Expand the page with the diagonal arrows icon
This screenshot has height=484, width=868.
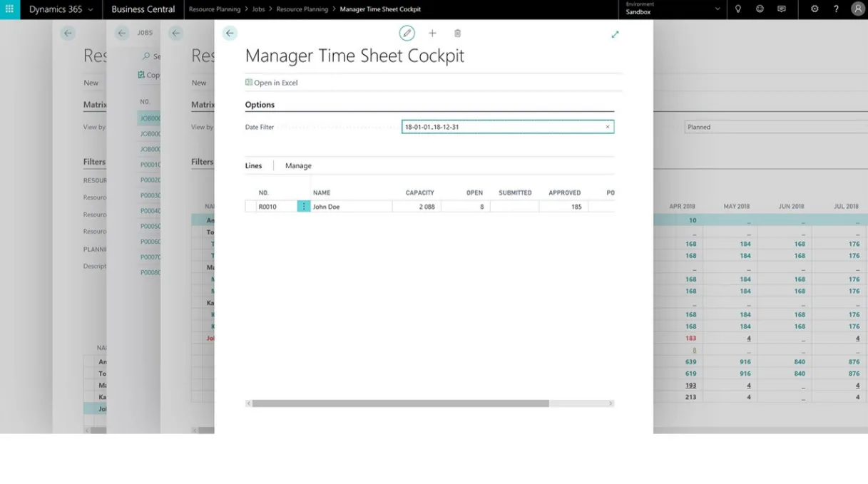(x=615, y=34)
